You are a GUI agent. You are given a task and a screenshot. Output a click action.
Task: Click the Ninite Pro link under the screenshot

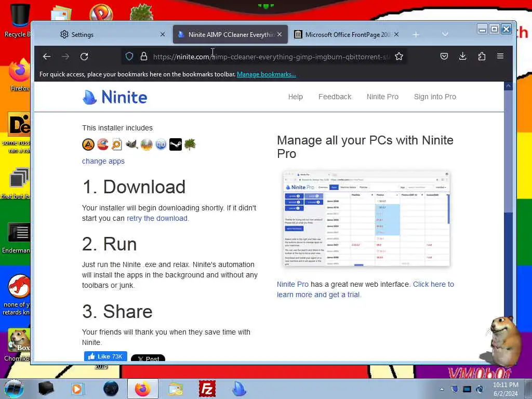(293, 284)
